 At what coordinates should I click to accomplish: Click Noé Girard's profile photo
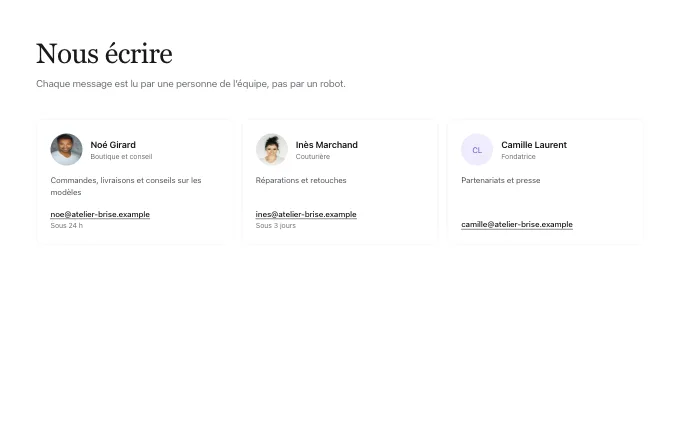[x=66, y=149]
